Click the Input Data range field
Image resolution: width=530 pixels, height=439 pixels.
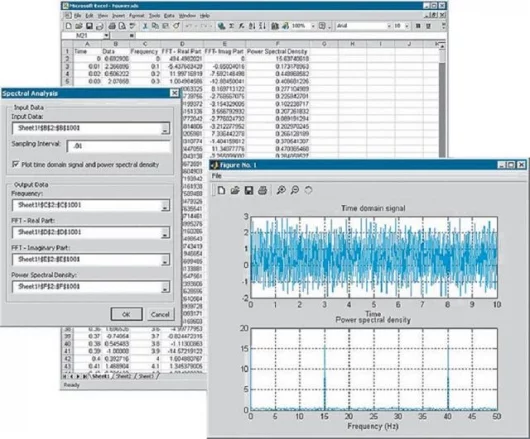tap(87, 128)
